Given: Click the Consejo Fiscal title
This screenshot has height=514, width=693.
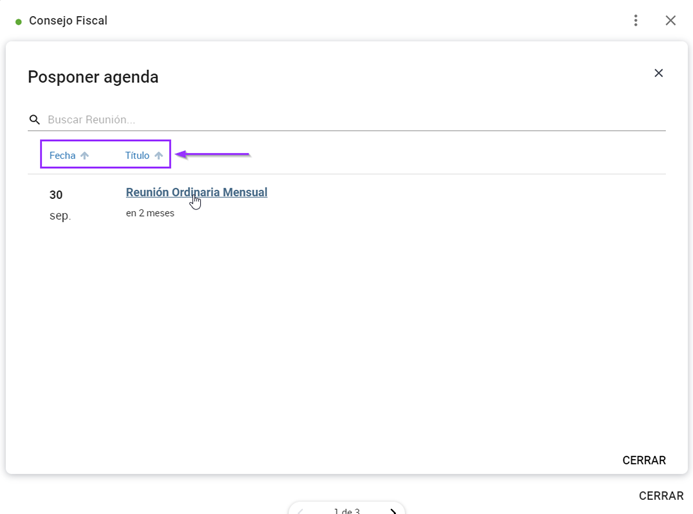Looking at the screenshot, I should [x=68, y=21].
